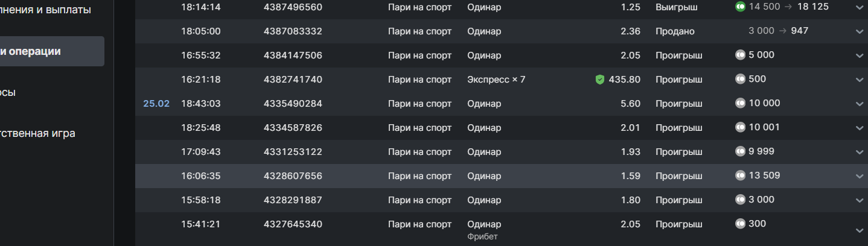Expand details of the sold bet 4387083332
The width and height of the screenshot is (868, 246).
point(860,31)
